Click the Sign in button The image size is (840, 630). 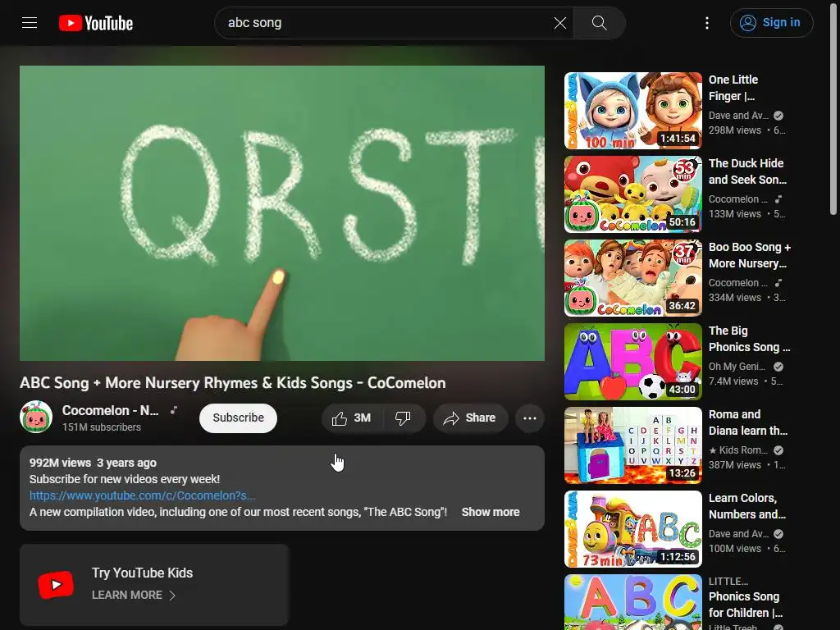pyautogui.click(x=771, y=23)
